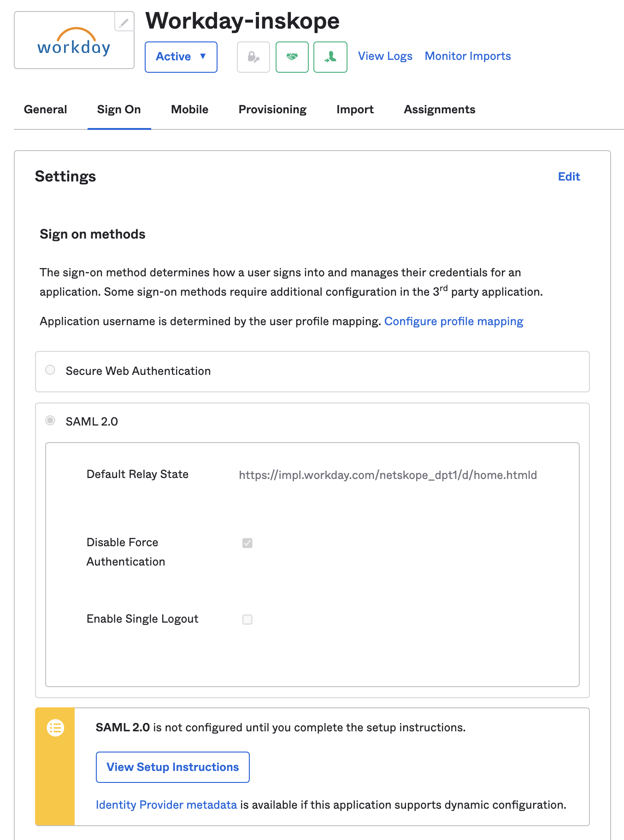The image size is (624, 840).
Task: Open the Active status dropdown
Action: tap(181, 57)
